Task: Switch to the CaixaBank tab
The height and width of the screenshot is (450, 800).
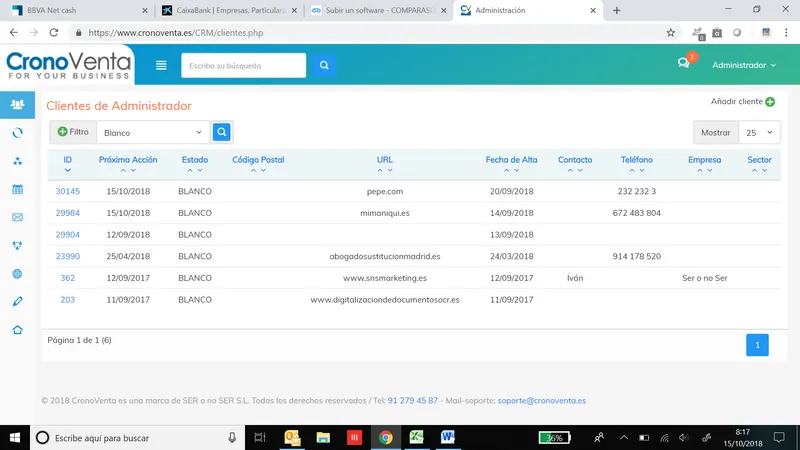Action: (229, 10)
